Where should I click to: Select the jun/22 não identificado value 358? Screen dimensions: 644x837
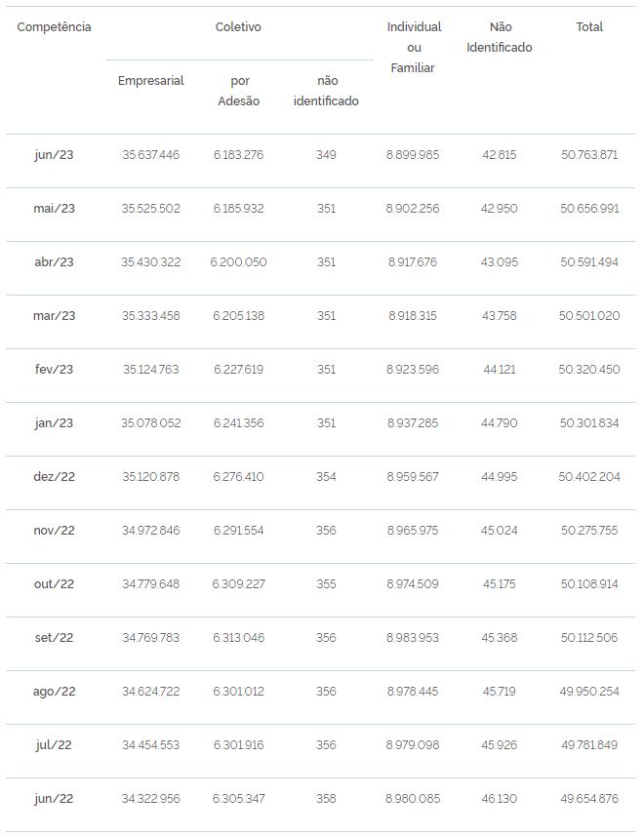pyautogui.click(x=326, y=799)
